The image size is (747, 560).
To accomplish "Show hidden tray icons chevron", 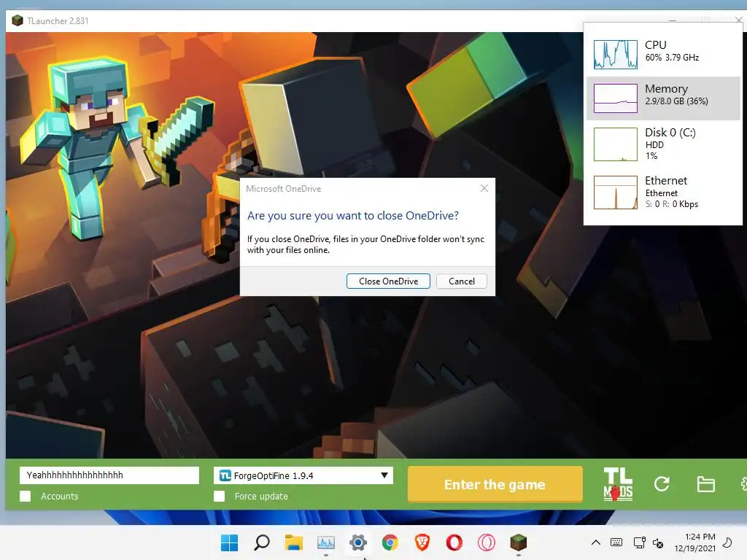I will click(x=595, y=542).
